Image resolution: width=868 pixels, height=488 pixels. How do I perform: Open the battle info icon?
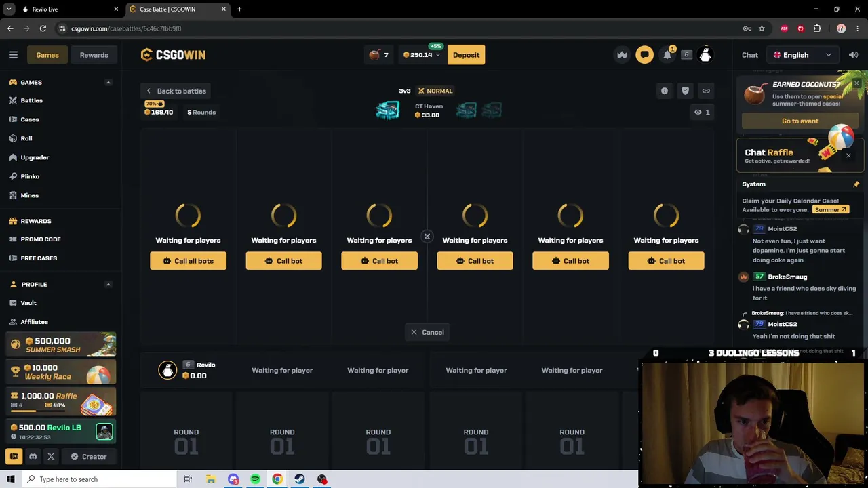(x=665, y=91)
